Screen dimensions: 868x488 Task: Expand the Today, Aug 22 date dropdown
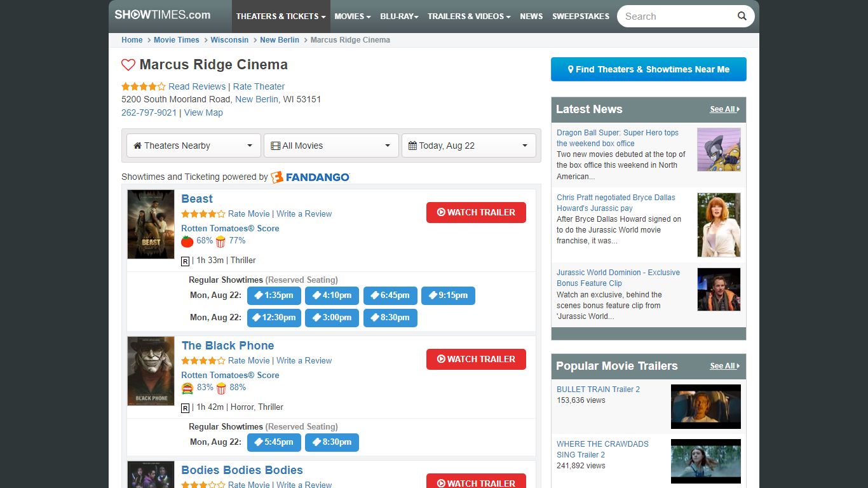469,146
